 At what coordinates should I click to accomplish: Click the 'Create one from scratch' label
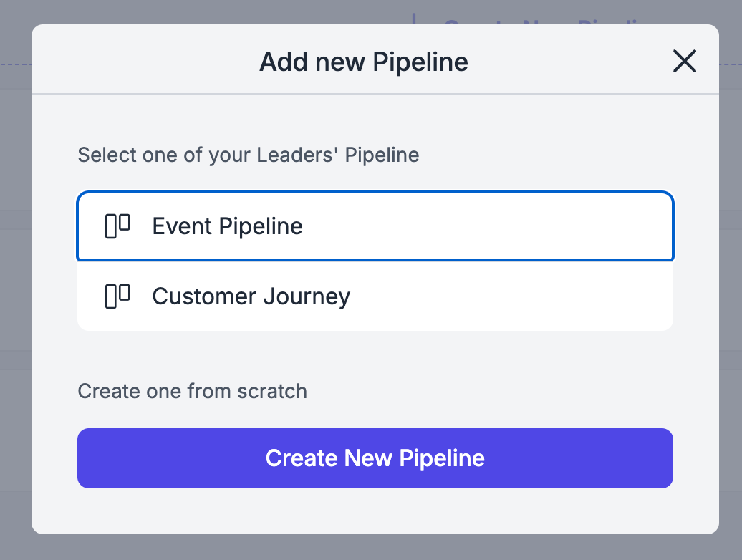(x=192, y=391)
